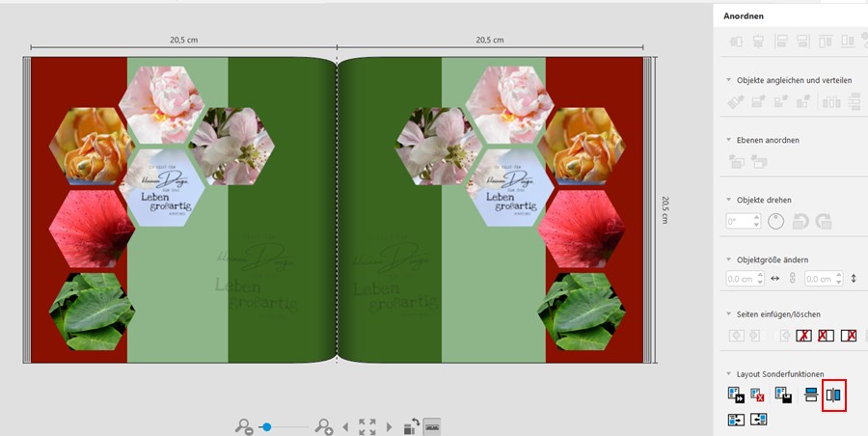868x436 pixels.
Task: Mirror page layout vertically
Action: click(x=811, y=395)
